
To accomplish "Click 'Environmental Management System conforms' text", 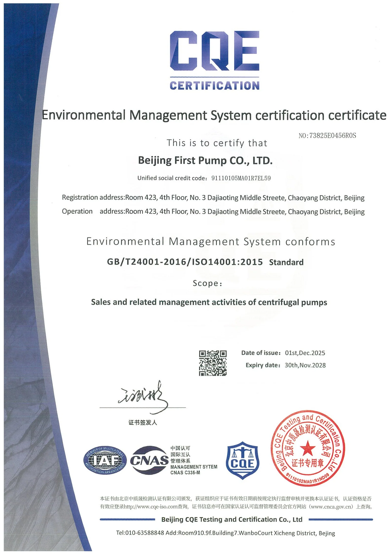I will click(x=211, y=241).
